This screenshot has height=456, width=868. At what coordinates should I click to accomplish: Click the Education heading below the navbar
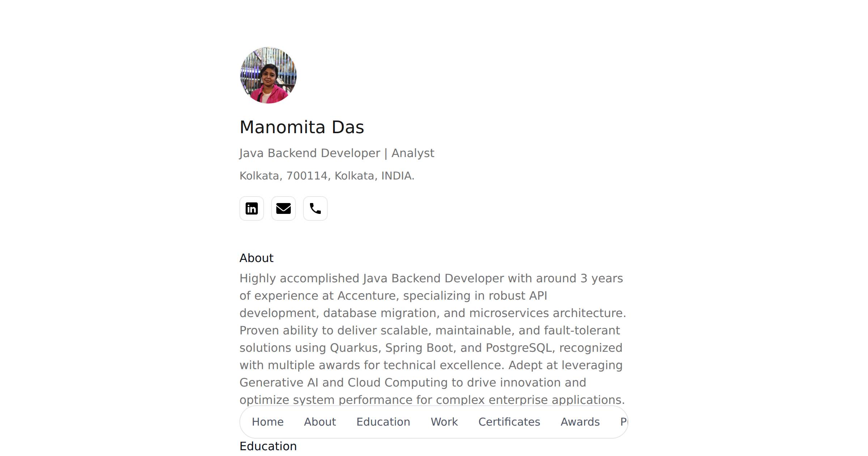(x=268, y=446)
